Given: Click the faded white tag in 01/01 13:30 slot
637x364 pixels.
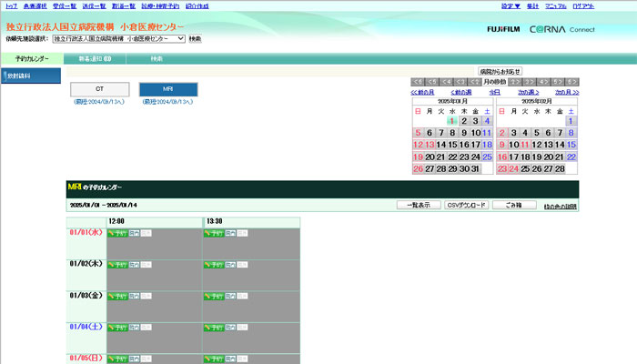Looking at the screenshot, I should click(x=243, y=233).
